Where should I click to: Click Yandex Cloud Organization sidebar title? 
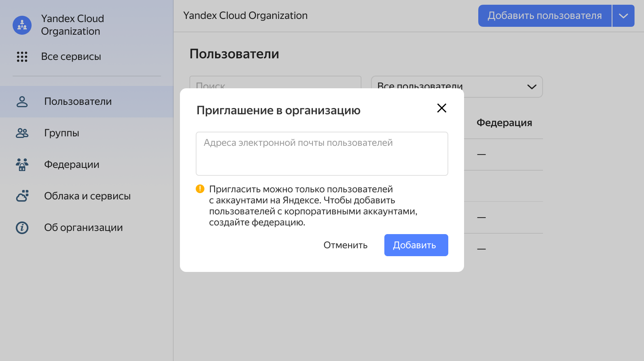[73, 25]
